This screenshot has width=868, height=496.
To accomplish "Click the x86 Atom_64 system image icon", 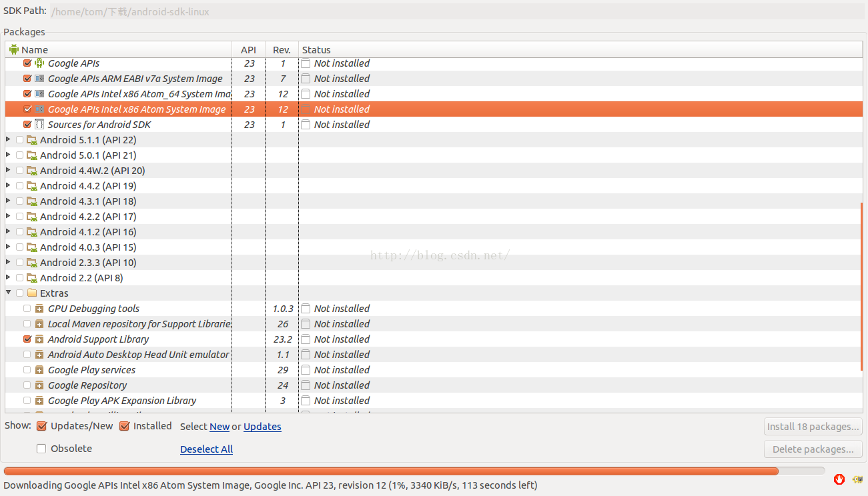I will tap(39, 94).
